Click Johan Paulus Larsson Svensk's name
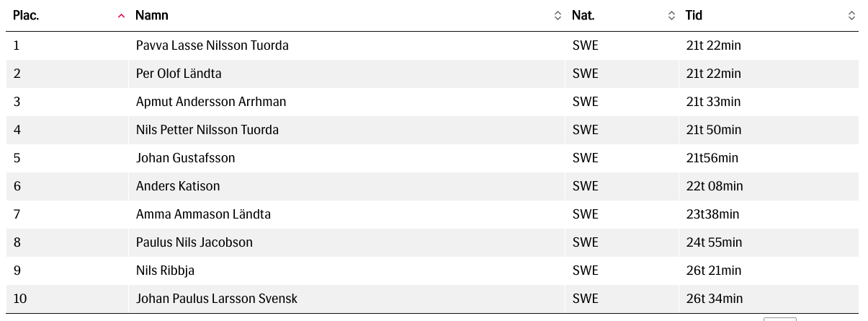Image resolution: width=868 pixels, height=321 pixels. [217, 299]
